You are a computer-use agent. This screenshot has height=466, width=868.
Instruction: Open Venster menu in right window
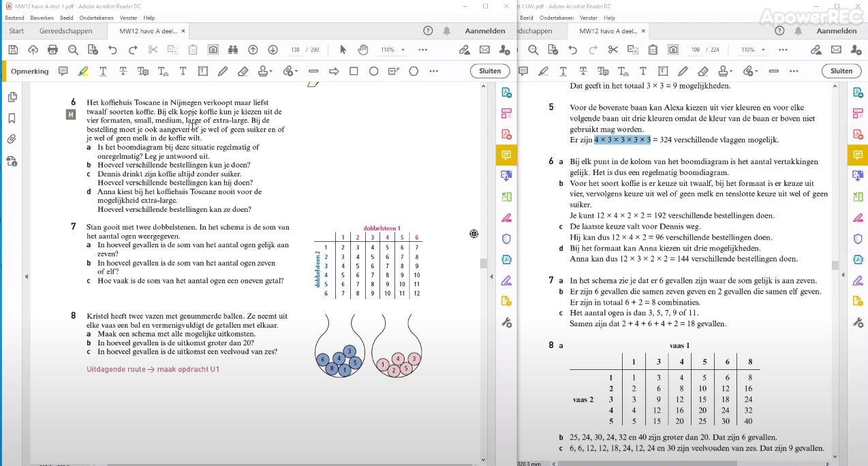coord(588,18)
